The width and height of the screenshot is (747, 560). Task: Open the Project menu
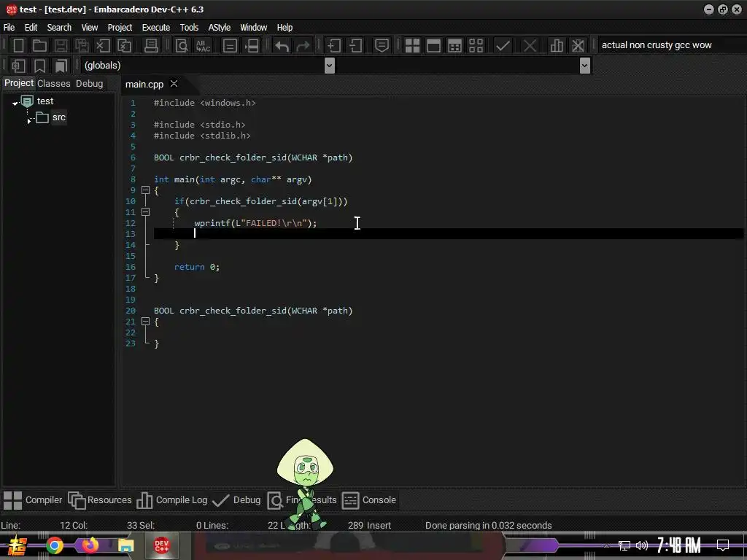(120, 28)
